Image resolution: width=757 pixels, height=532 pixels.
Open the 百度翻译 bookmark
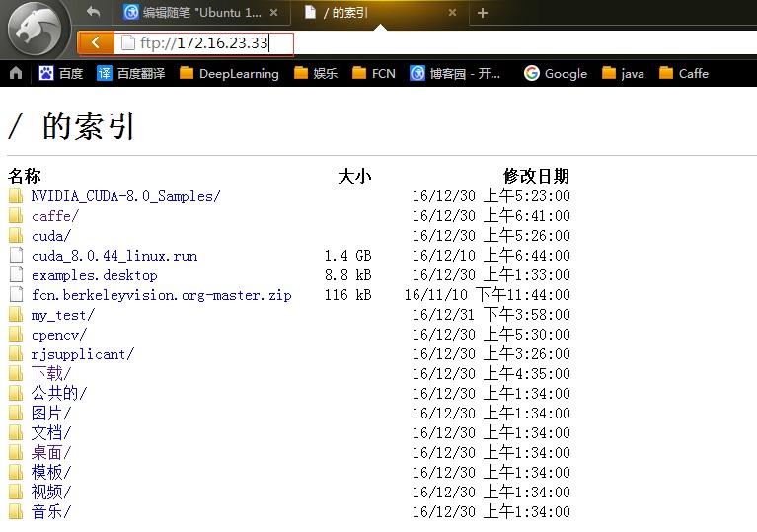pos(131,73)
